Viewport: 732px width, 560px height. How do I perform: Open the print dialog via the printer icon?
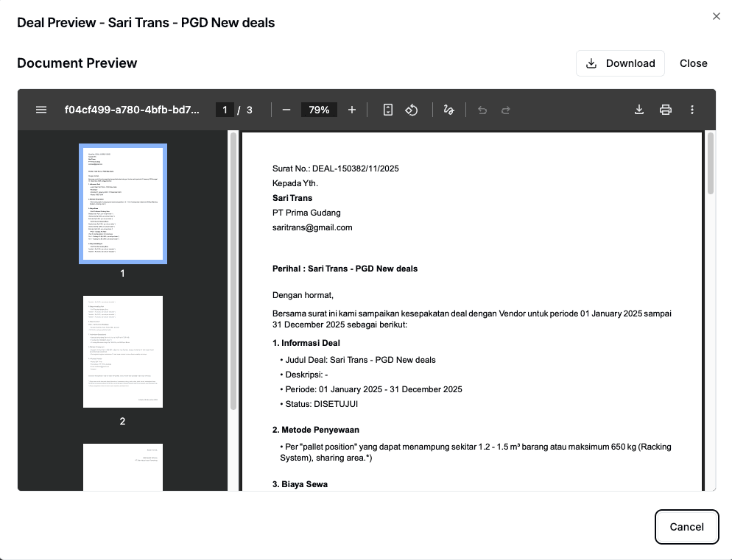click(x=666, y=109)
